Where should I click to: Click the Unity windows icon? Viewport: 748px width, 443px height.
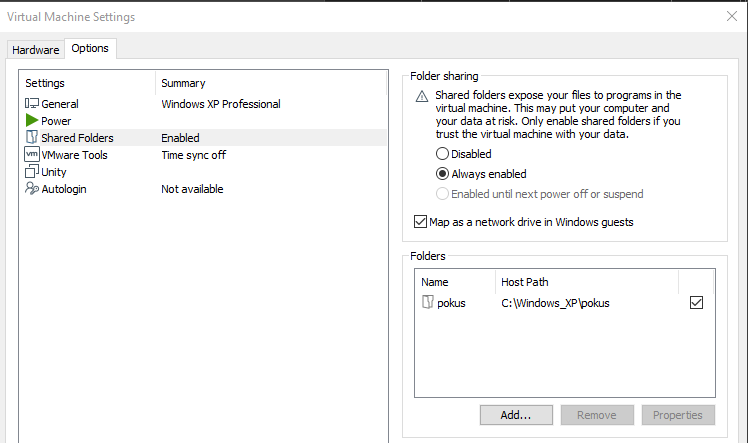32,172
